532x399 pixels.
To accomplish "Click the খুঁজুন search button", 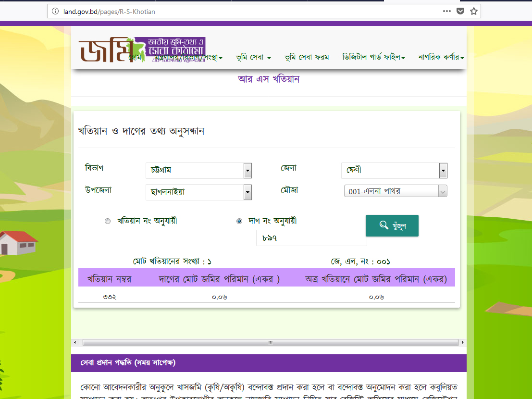I will pos(392,225).
